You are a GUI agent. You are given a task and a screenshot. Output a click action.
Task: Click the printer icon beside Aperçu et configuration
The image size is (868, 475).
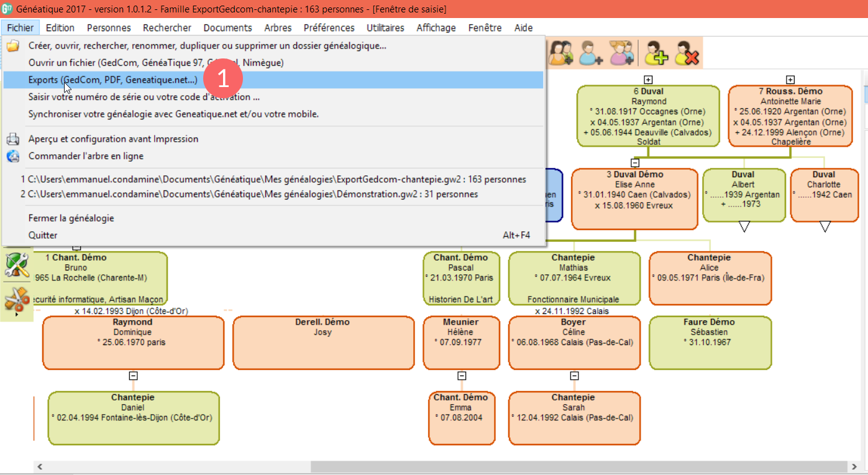coord(13,139)
